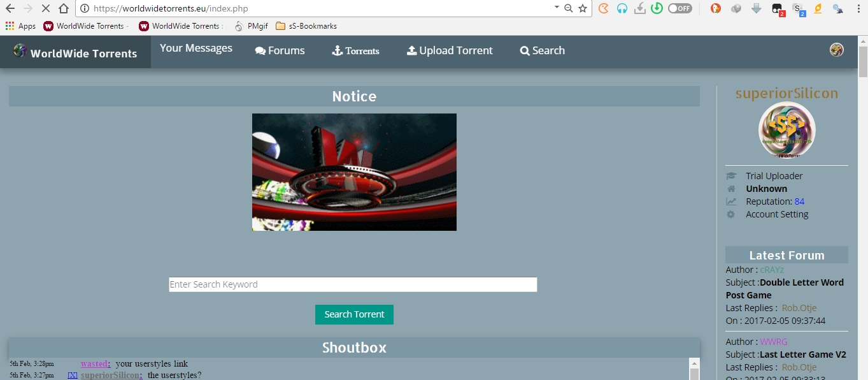This screenshot has width=868, height=380.
Task: Open the sS-Bookmarks folder
Action: click(x=306, y=26)
